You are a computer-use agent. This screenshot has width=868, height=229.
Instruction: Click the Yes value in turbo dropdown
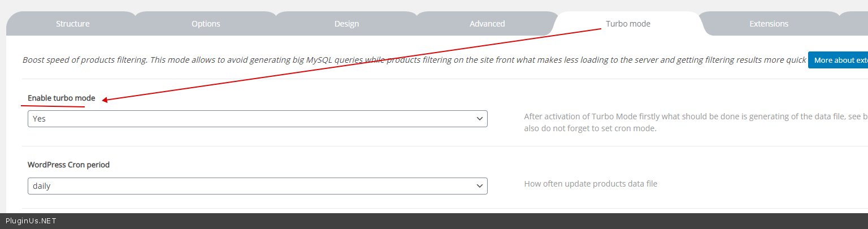point(39,119)
